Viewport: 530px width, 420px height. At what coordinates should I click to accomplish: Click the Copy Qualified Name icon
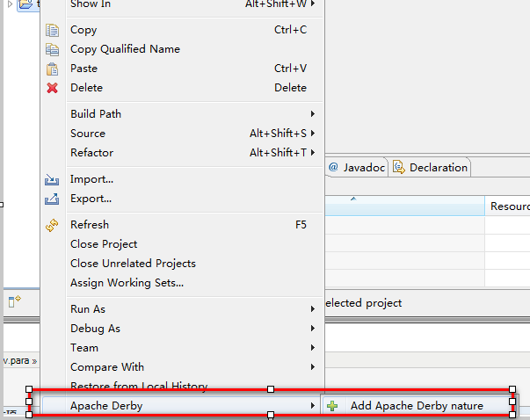[52, 49]
